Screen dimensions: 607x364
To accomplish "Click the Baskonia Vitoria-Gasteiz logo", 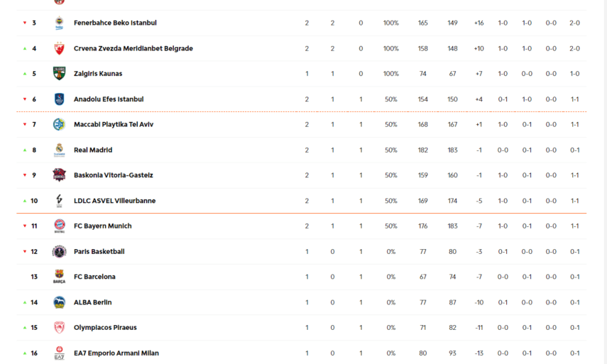I will pyautogui.click(x=59, y=175).
